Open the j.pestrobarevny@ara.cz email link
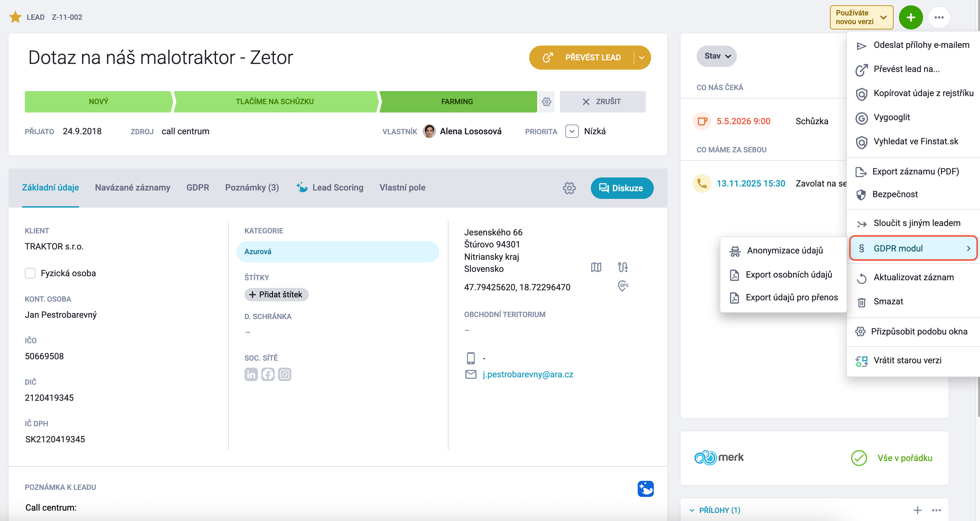This screenshot has width=980, height=521. tap(528, 374)
